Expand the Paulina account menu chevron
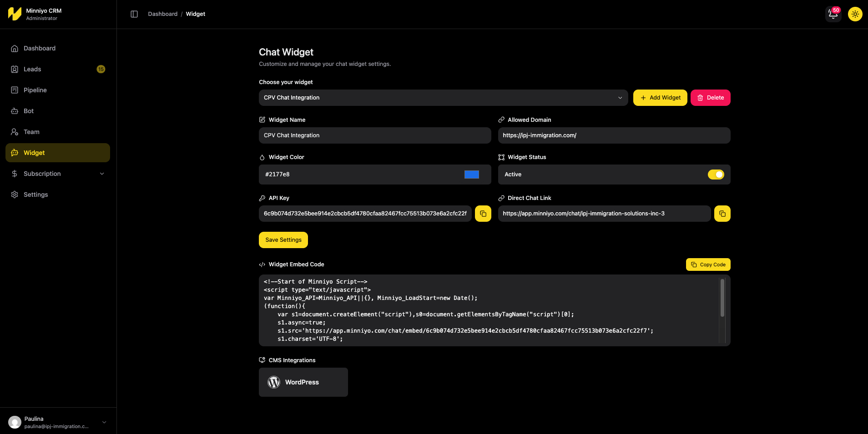868x434 pixels. (104, 422)
